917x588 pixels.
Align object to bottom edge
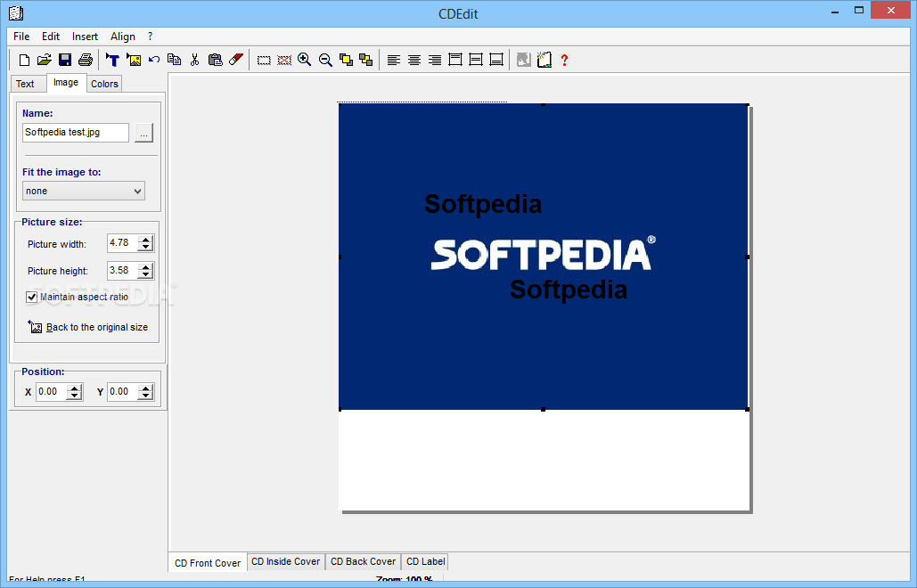[495, 60]
